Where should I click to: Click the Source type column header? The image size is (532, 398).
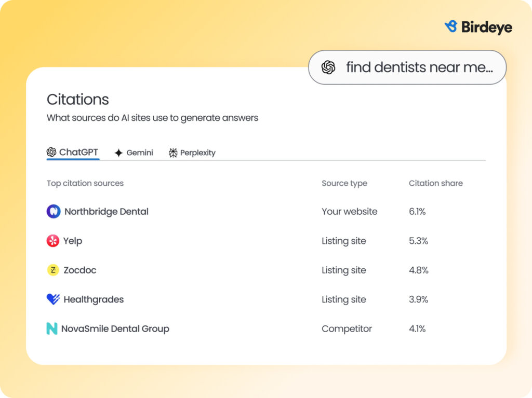tap(344, 183)
